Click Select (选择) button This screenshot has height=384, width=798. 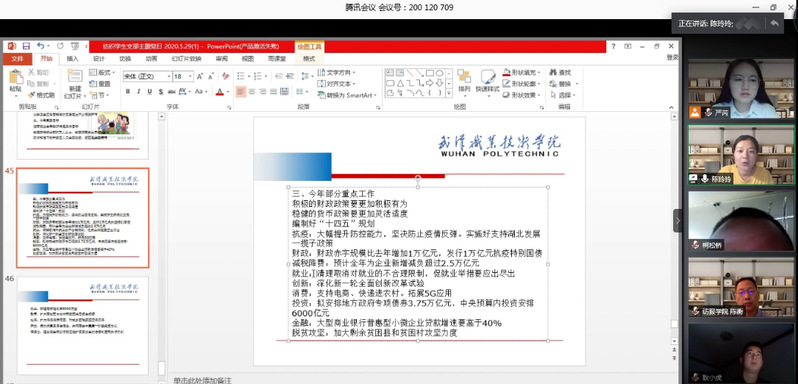coord(563,95)
